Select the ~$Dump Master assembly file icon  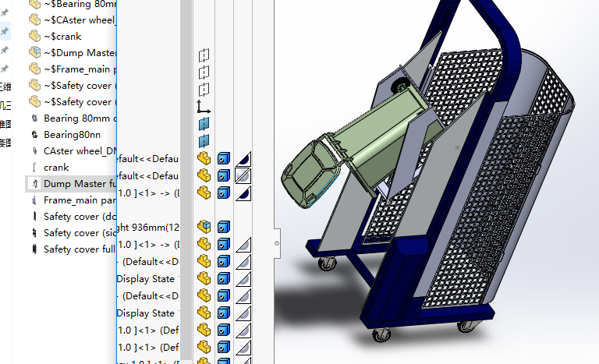35,52
